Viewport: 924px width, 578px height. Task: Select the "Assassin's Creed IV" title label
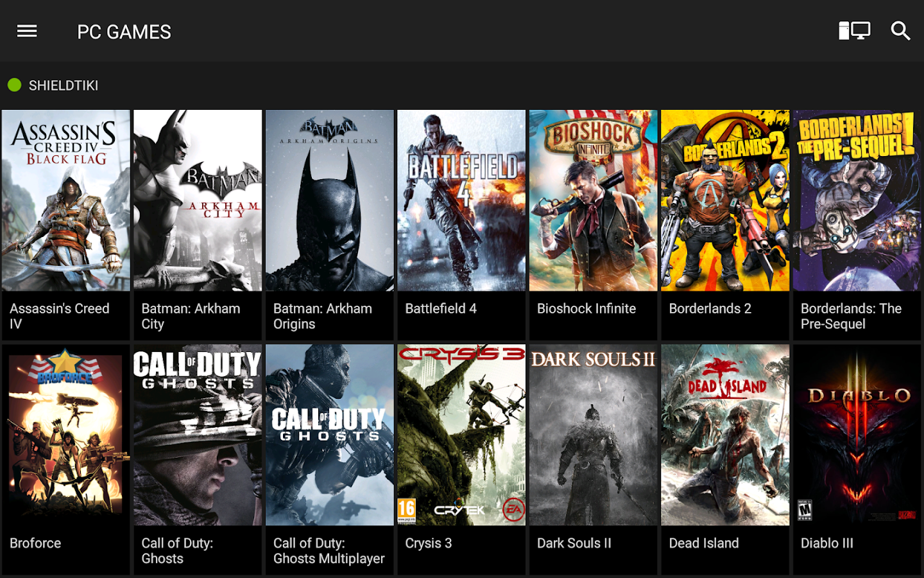pyautogui.click(x=60, y=316)
